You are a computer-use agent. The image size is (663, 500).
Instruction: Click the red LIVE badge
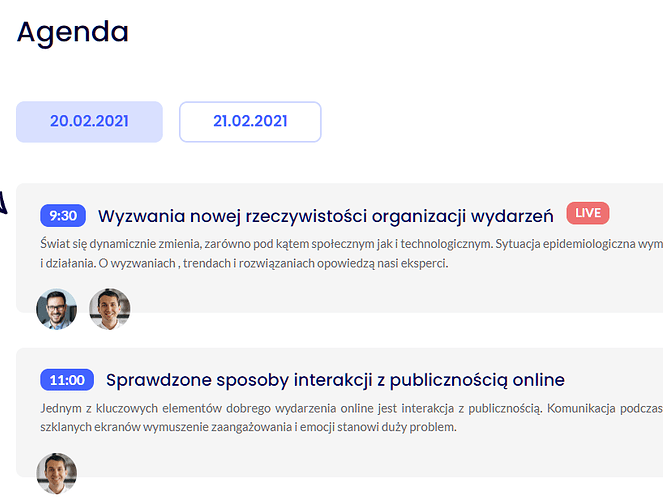[x=587, y=213]
